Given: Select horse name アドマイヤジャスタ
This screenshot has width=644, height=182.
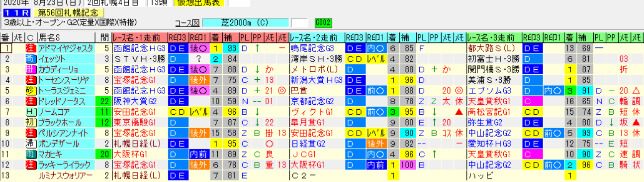Looking at the screenshot, I should (66, 48).
